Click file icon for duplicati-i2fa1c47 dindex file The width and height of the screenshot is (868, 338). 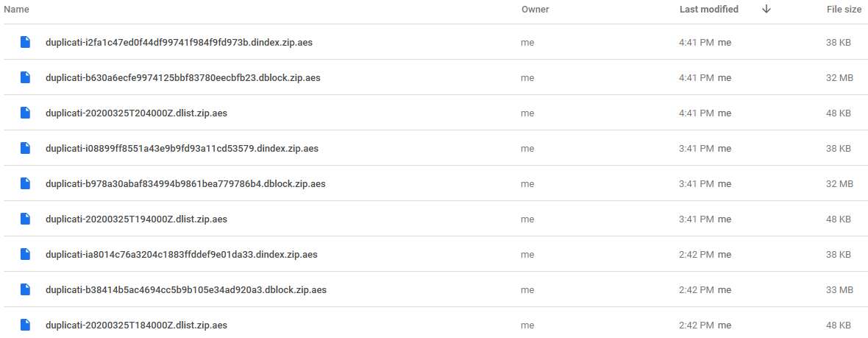(25, 42)
